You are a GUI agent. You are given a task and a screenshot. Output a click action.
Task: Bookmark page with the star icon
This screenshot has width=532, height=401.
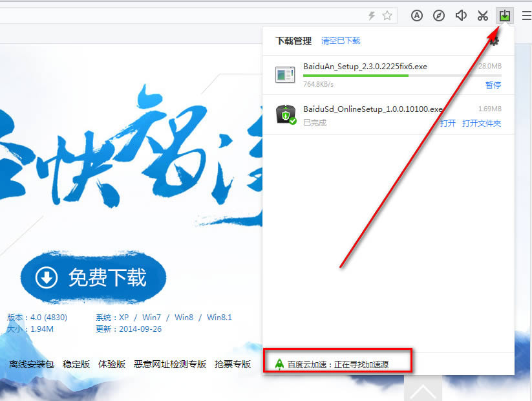pyautogui.click(x=387, y=16)
